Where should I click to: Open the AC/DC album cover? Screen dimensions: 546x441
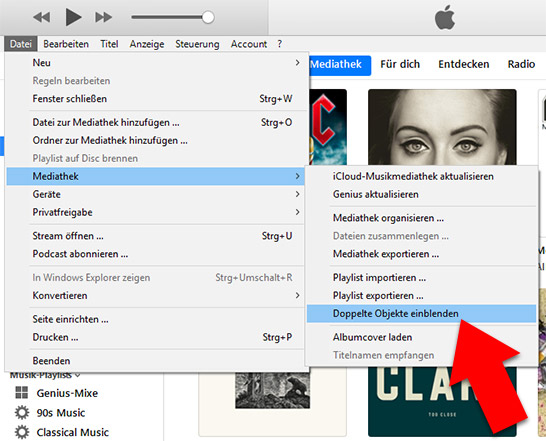point(328,127)
